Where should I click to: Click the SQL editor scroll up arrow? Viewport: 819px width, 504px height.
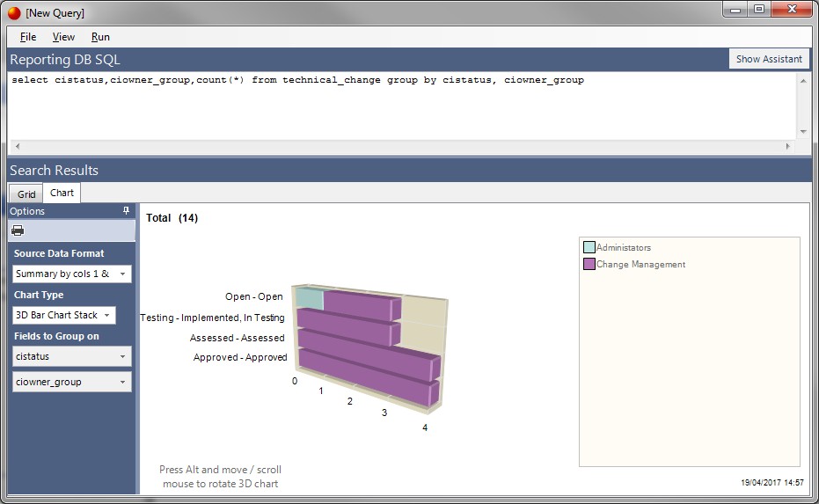pos(803,80)
